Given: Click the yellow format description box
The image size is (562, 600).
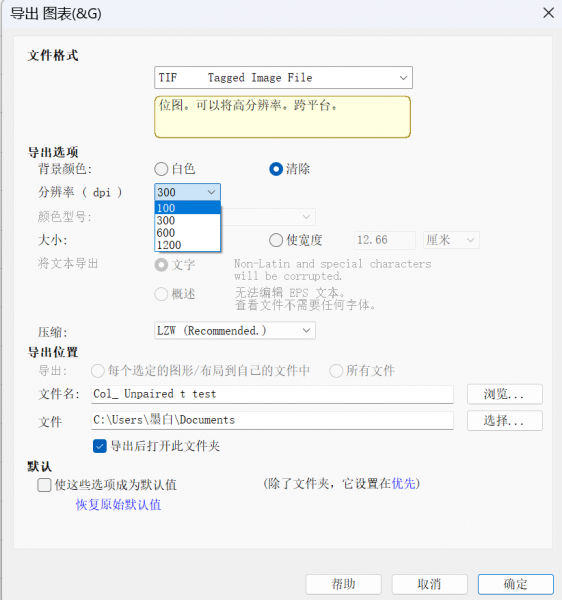Looking at the screenshot, I should click(283, 117).
